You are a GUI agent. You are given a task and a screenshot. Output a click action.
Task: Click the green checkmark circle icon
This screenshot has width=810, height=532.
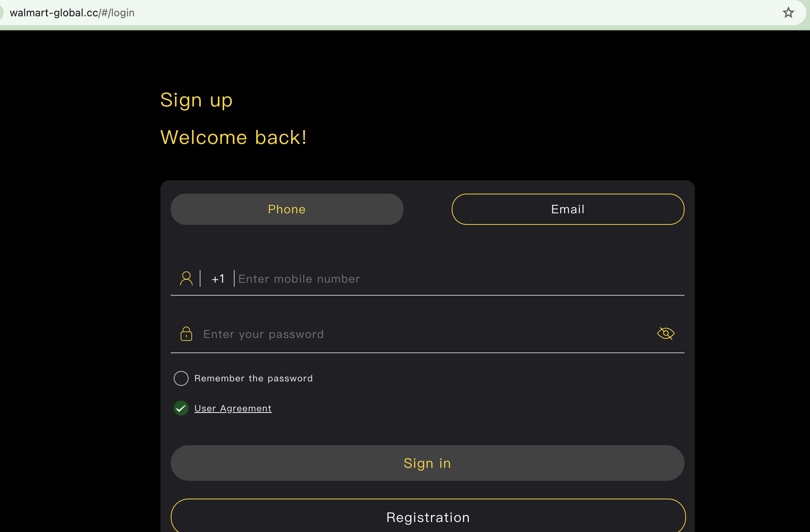[x=181, y=408]
